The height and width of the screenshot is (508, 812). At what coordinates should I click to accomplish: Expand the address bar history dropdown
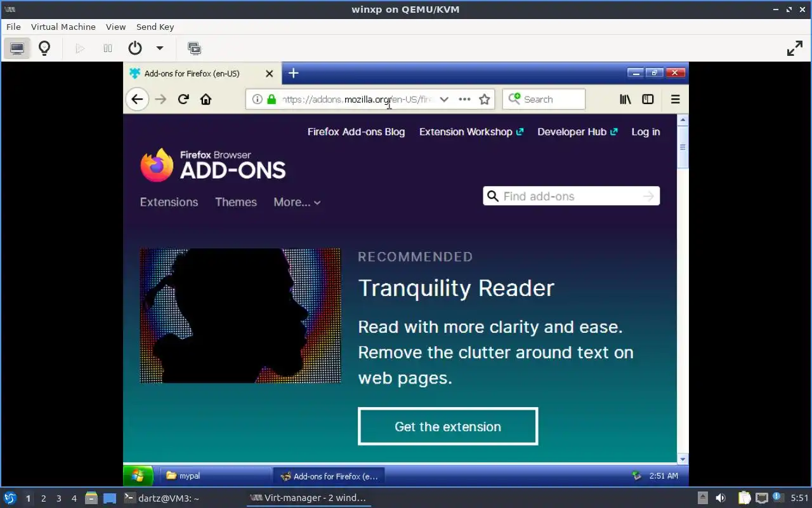444,99
